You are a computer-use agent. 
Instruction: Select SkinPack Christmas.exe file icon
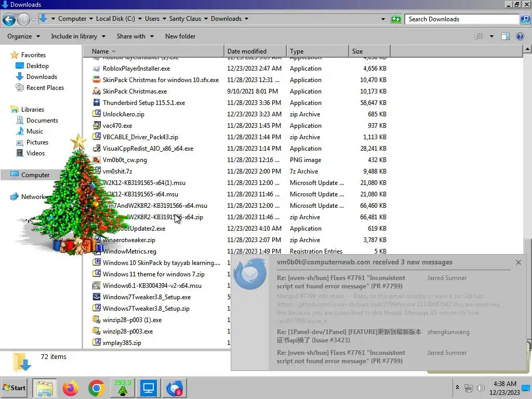[x=97, y=91]
